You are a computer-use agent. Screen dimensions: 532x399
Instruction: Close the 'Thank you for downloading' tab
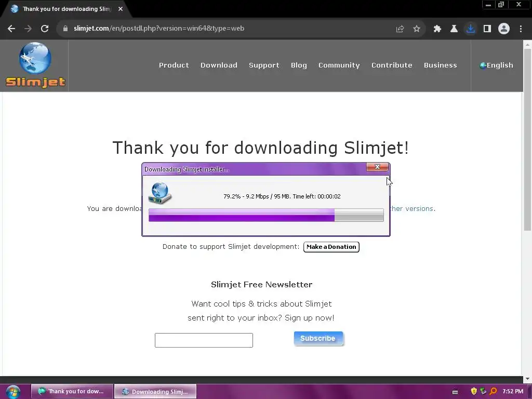tap(121, 9)
